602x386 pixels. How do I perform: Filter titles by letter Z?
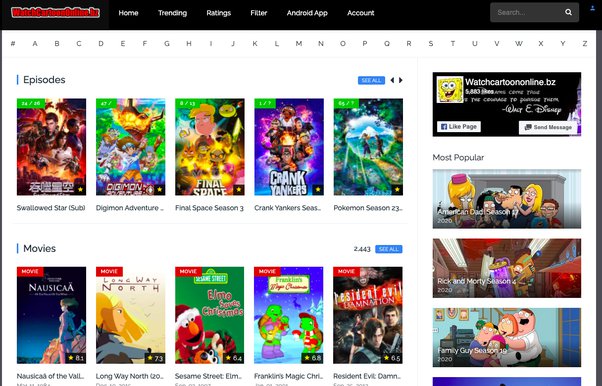click(x=585, y=43)
